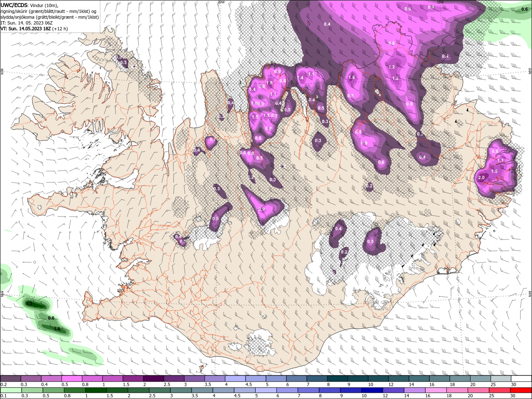Screen dimensions: 532x399
Task: Click the '10' label in the lower rain legend
Action: point(364,396)
